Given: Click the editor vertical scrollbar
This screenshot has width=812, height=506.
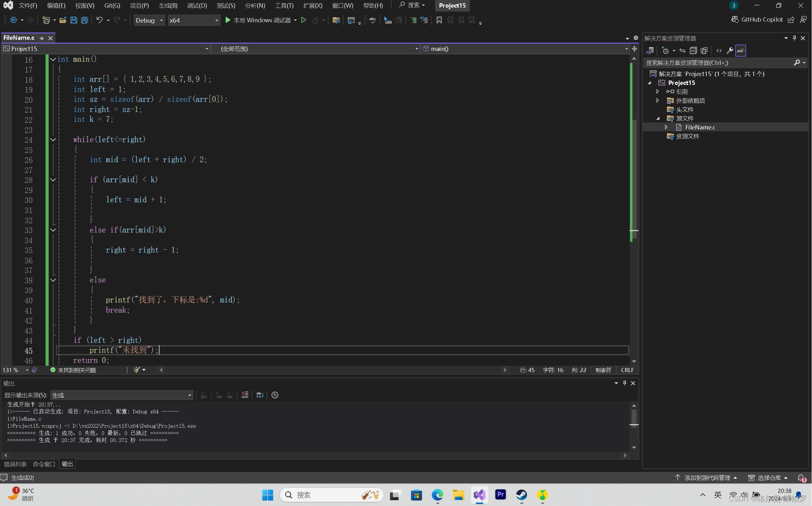Looking at the screenshot, I should (634, 210).
